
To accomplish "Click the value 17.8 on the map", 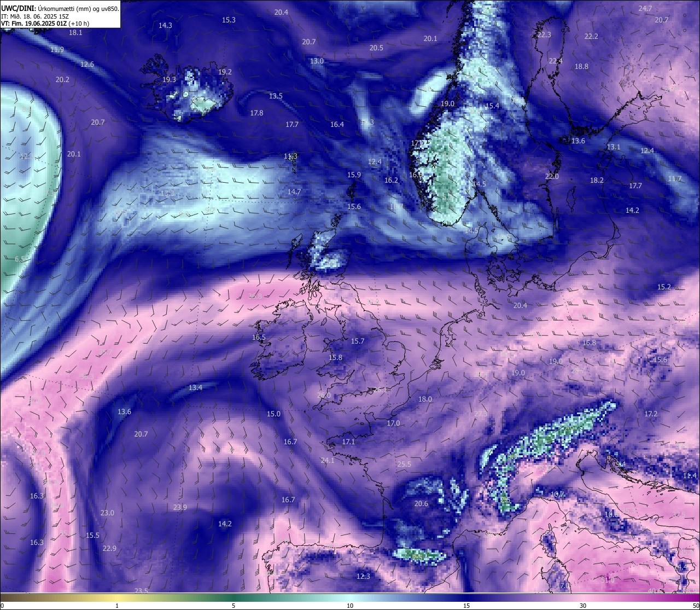I will [256, 113].
